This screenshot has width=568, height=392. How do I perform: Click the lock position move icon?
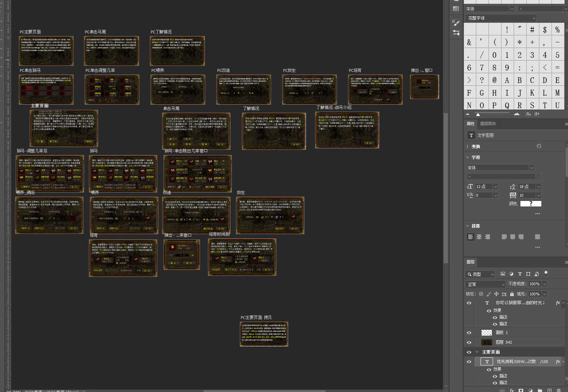pyautogui.click(x=496, y=294)
